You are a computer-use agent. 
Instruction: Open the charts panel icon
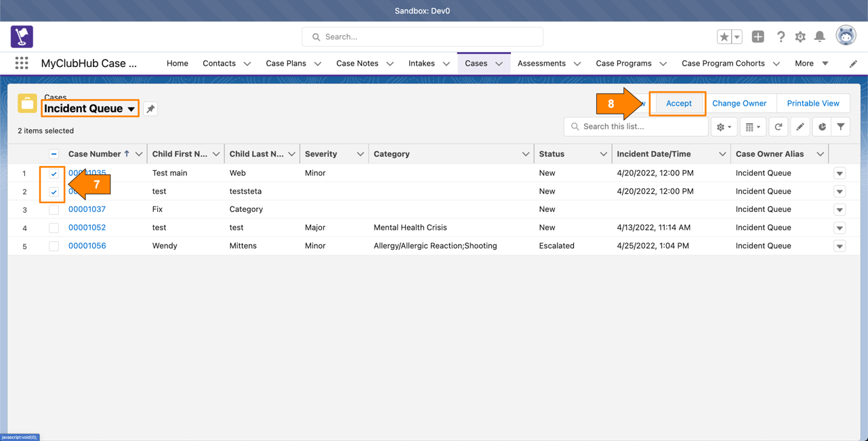(822, 127)
